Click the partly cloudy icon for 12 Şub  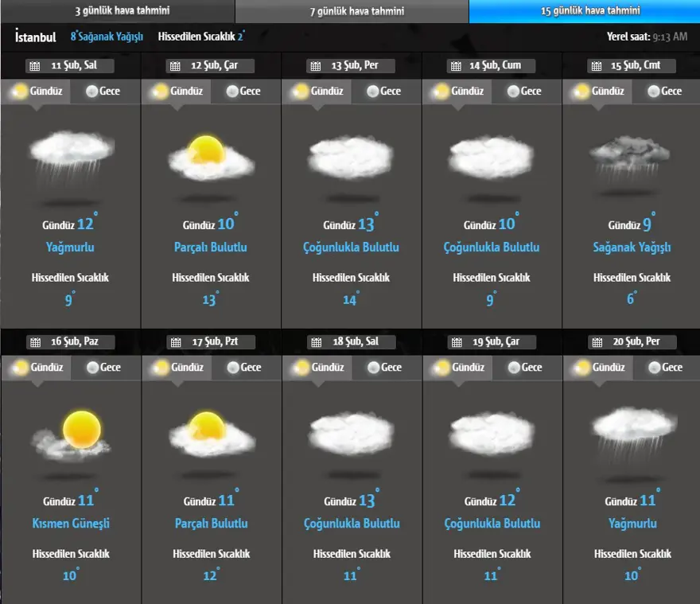(x=211, y=158)
